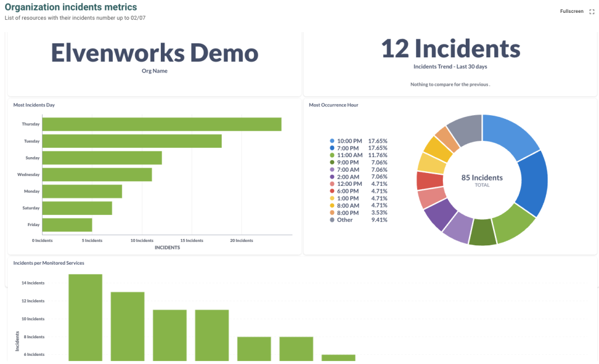Toggle the 7:00 AM legend dot
599x364 pixels.
pos(332,169)
